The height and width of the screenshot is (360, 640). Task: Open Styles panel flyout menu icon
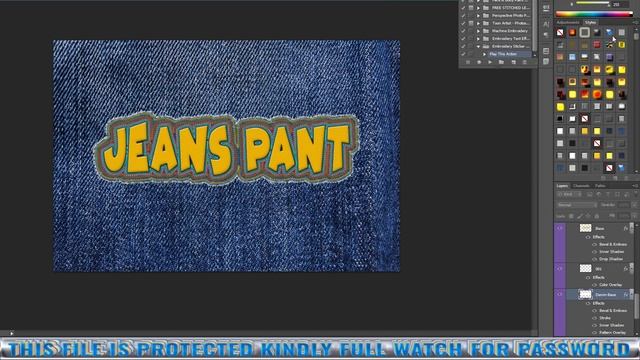636,22
